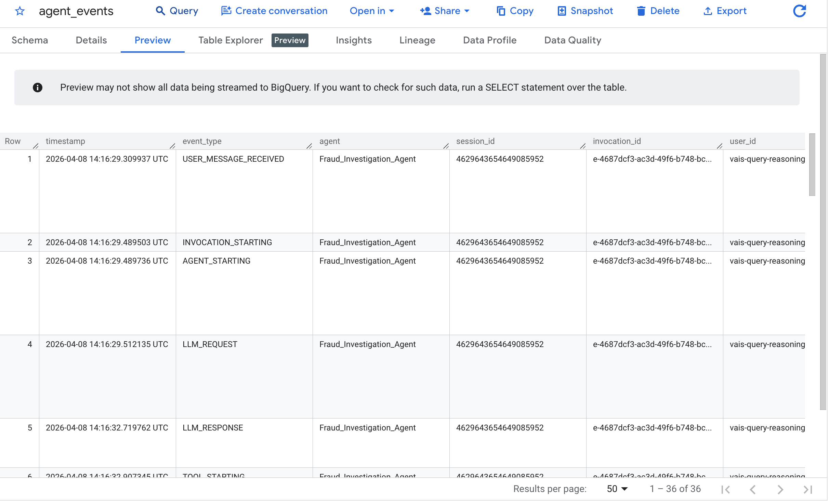Edit the timestamp column header

click(173, 145)
